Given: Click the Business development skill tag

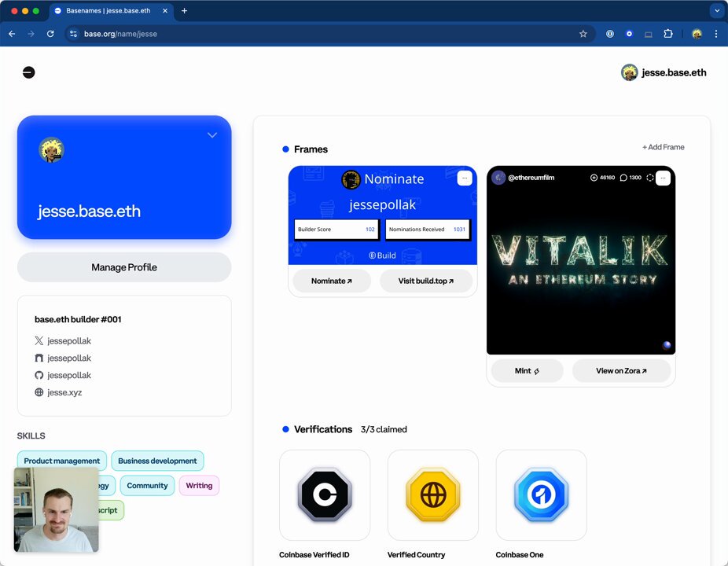Looking at the screenshot, I should [157, 461].
